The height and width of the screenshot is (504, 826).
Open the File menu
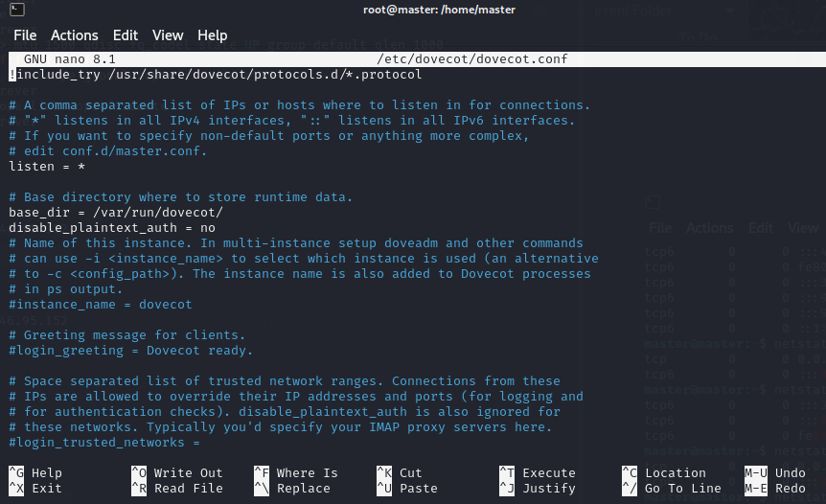tap(25, 35)
